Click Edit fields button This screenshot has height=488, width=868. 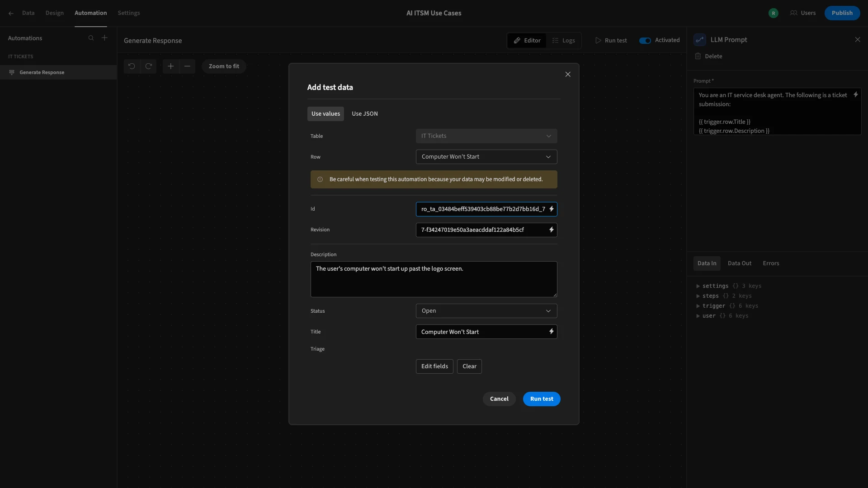pyautogui.click(x=434, y=366)
